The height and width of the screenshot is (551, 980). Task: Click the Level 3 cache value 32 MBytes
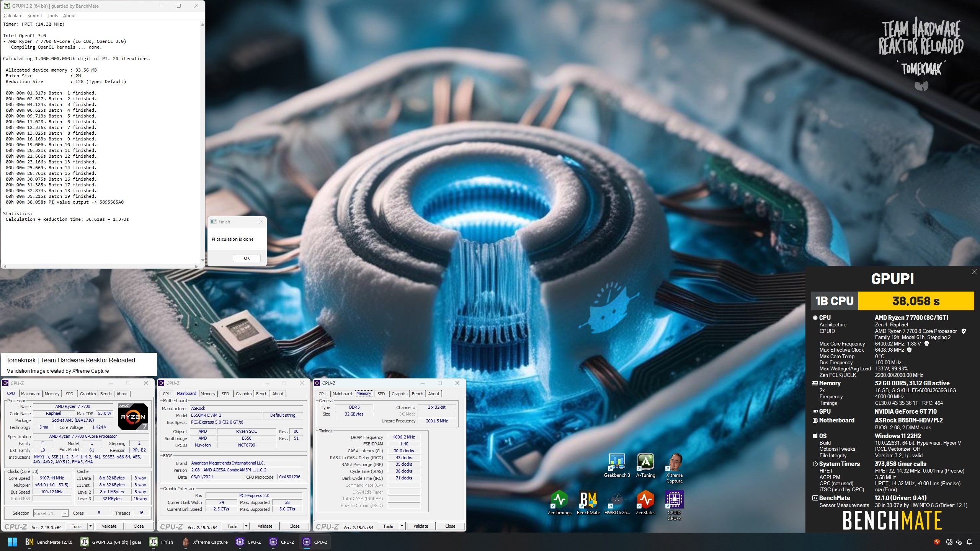(112, 499)
